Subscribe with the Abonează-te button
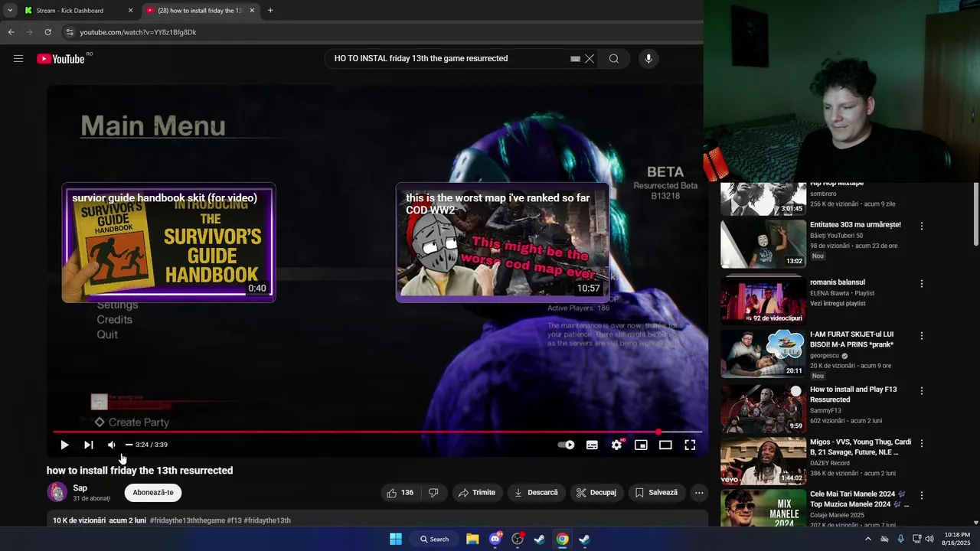 [x=153, y=493]
